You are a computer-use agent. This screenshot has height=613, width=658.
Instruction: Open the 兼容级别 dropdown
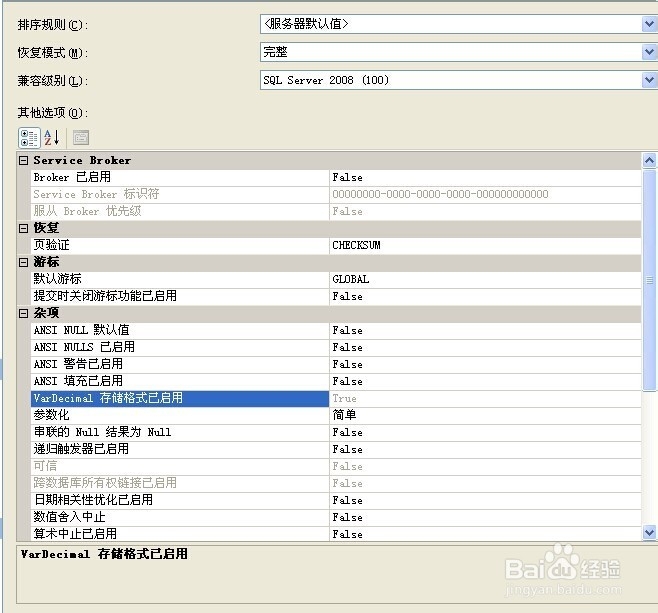[649, 80]
